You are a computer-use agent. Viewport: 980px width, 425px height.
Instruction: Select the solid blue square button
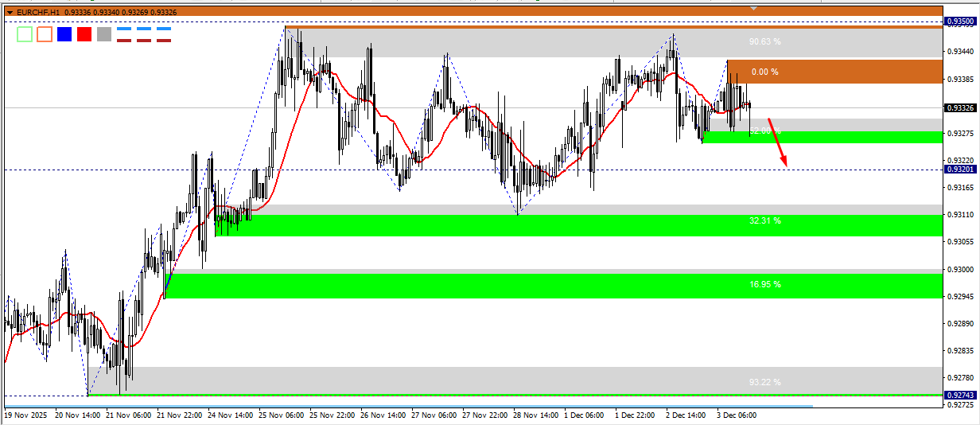click(x=64, y=34)
